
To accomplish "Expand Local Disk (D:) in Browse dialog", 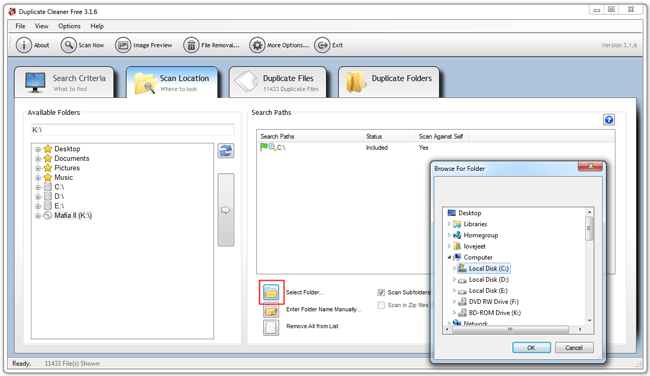I will 454,279.
